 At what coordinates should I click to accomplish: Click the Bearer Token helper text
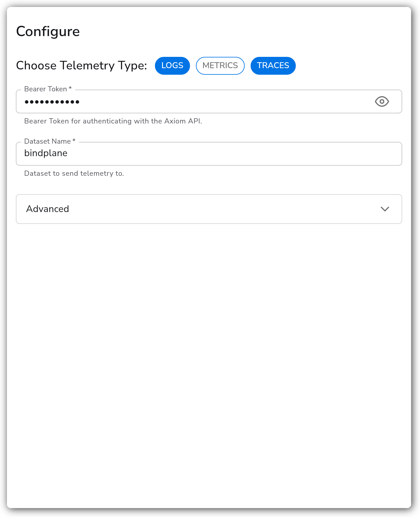click(113, 121)
